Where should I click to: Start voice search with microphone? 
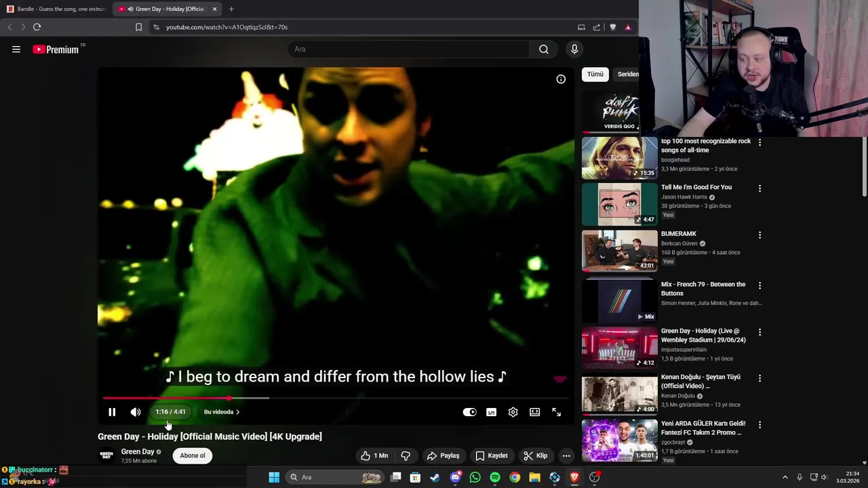(x=574, y=49)
